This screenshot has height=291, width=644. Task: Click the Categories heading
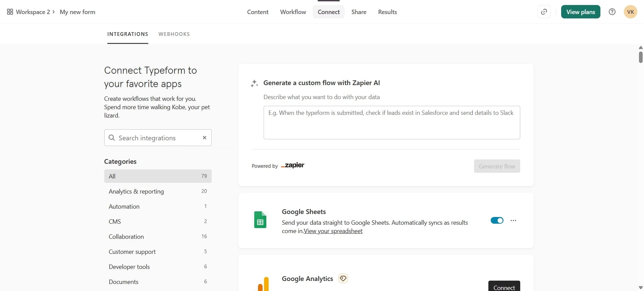120,161
